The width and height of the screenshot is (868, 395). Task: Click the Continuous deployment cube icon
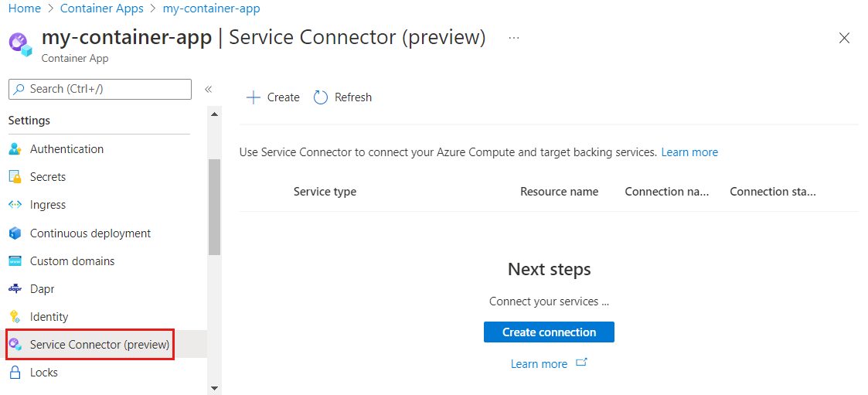(x=15, y=233)
